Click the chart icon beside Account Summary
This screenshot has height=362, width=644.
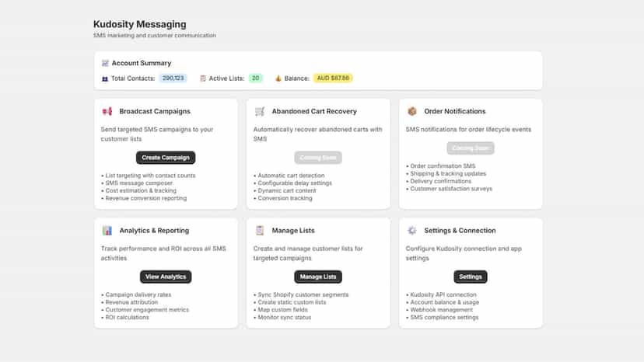(105, 63)
